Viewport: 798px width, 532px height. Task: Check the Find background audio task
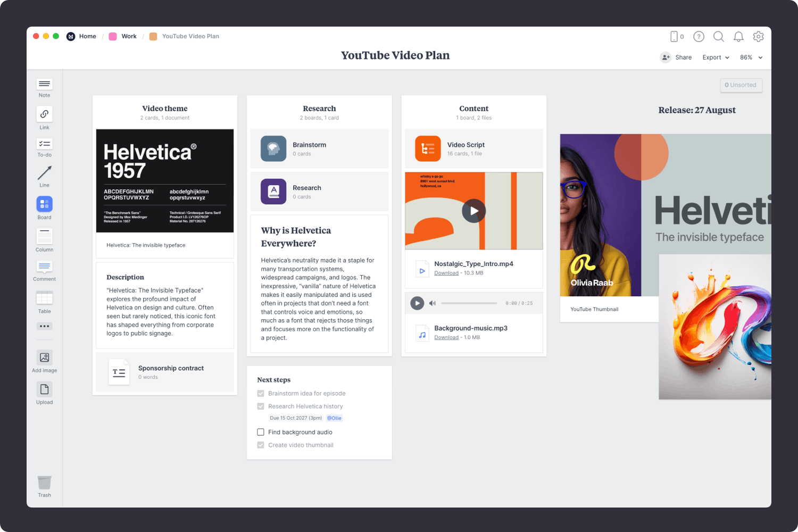click(x=261, y=432)
